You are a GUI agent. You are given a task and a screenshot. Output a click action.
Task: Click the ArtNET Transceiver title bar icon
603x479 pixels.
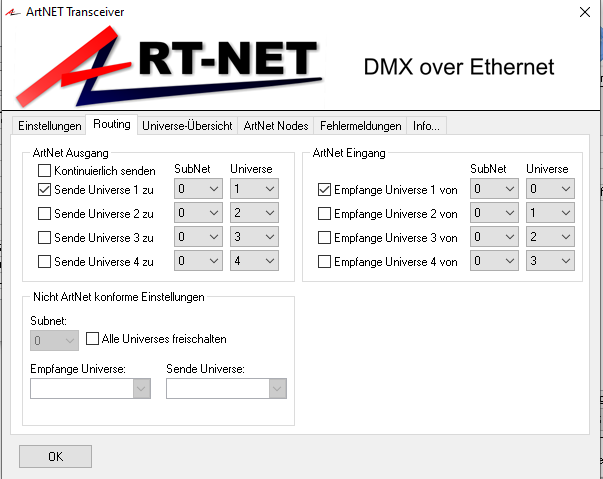(12, 12)
